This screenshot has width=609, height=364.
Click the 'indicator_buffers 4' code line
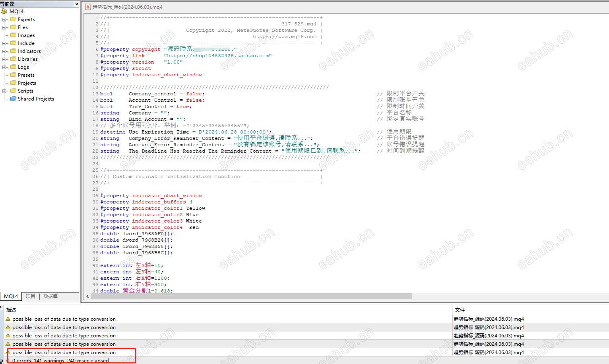click(x=146, y=202)
